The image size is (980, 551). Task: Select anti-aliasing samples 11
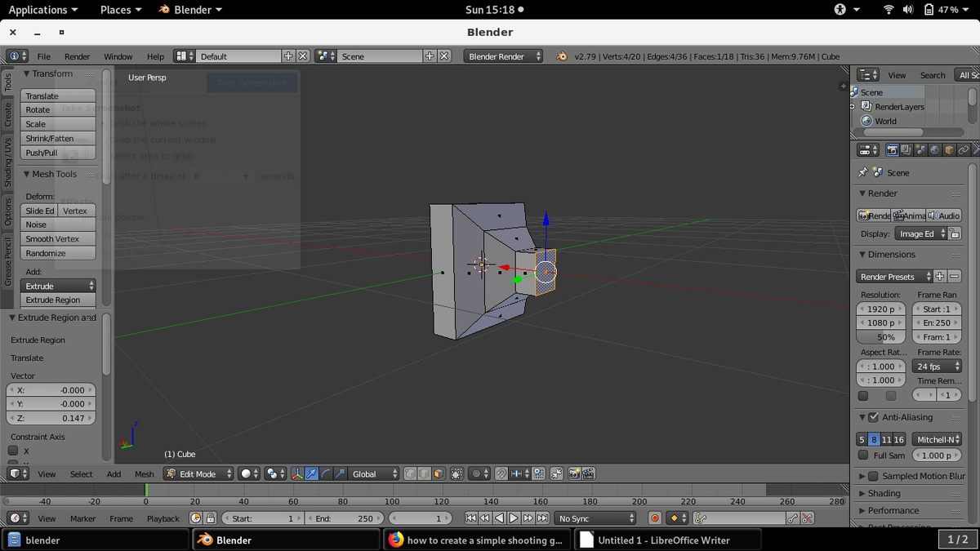pos(887,439)
